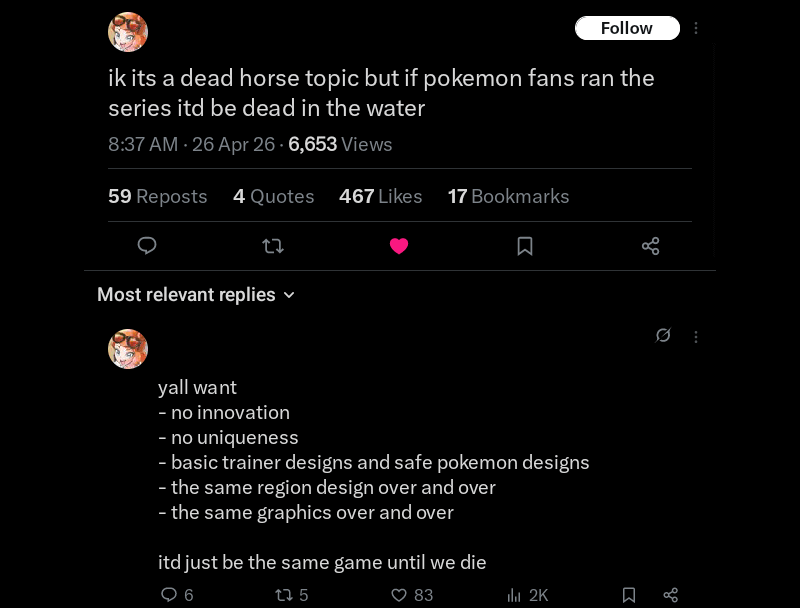Open the main post's more options menu
Image resolution: width=800 pixels, height=608 pixels.
coord(696,28)
